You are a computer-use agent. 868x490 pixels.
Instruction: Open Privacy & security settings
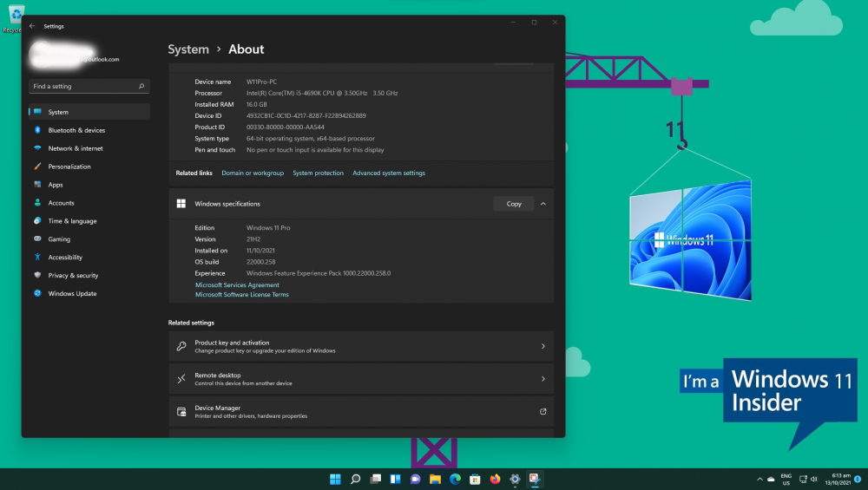click(89, 276)
